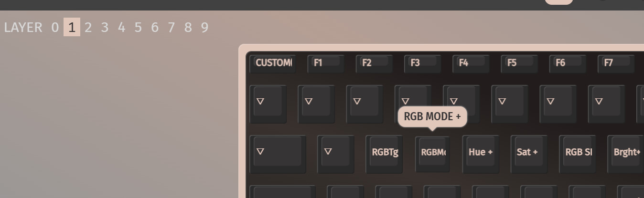Click the F4 key
This screenshot has width=644, height=198.
tap(471, 63)
